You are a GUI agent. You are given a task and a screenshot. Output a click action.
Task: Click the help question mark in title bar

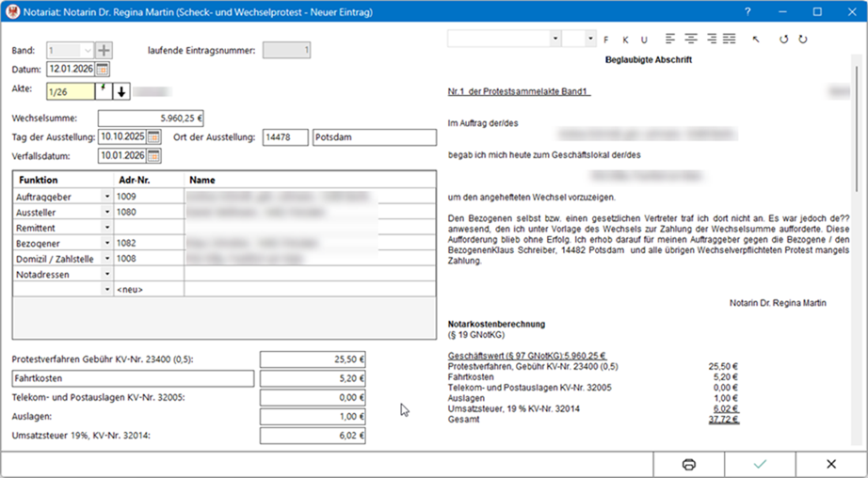tap(747, 11)
